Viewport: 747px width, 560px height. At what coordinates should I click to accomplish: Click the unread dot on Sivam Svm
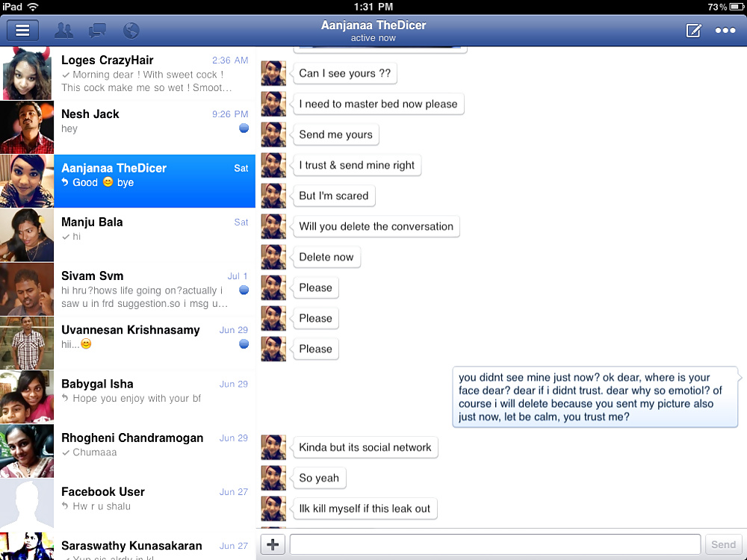[x=244, y=290]
